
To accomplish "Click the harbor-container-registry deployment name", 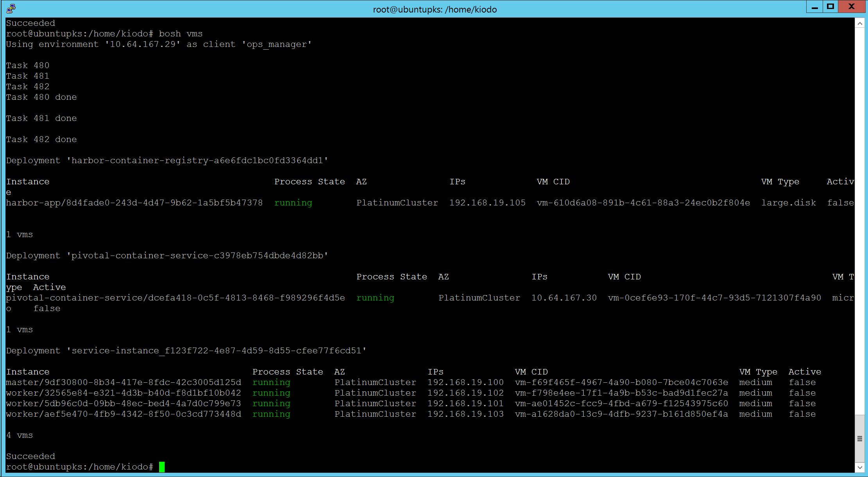I will pos(197,160).
